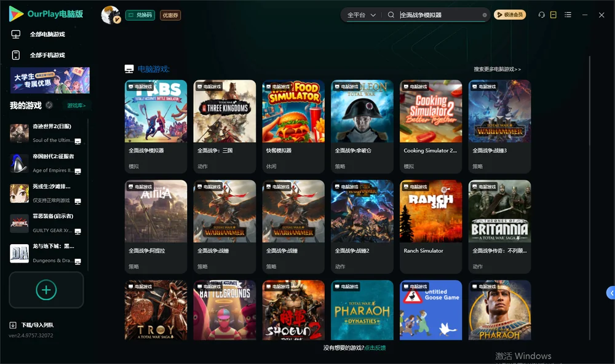Open the 快餐模拟器 Food Simulator card
Viewport: 615px width, 364px height.
coord(293,126)
